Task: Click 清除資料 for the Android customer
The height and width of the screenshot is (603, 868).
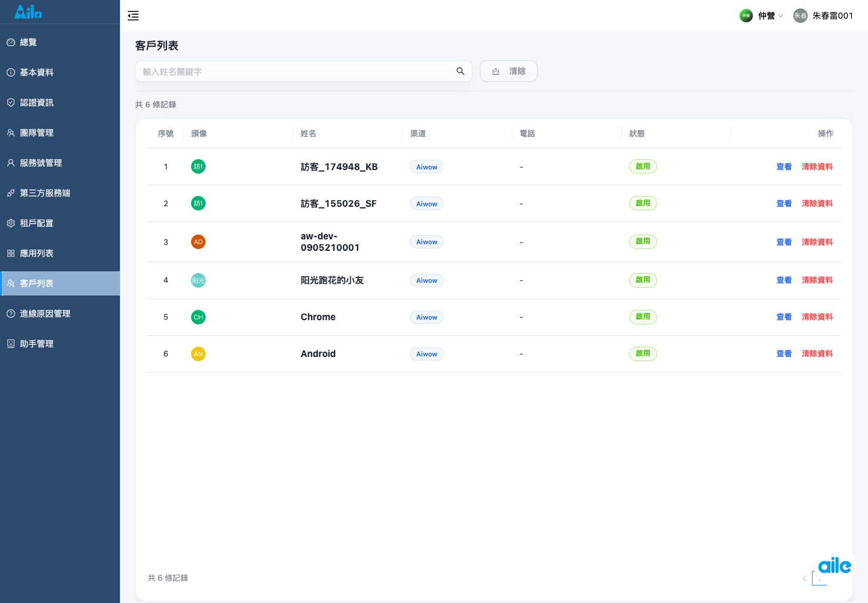Action: point(817,354)
